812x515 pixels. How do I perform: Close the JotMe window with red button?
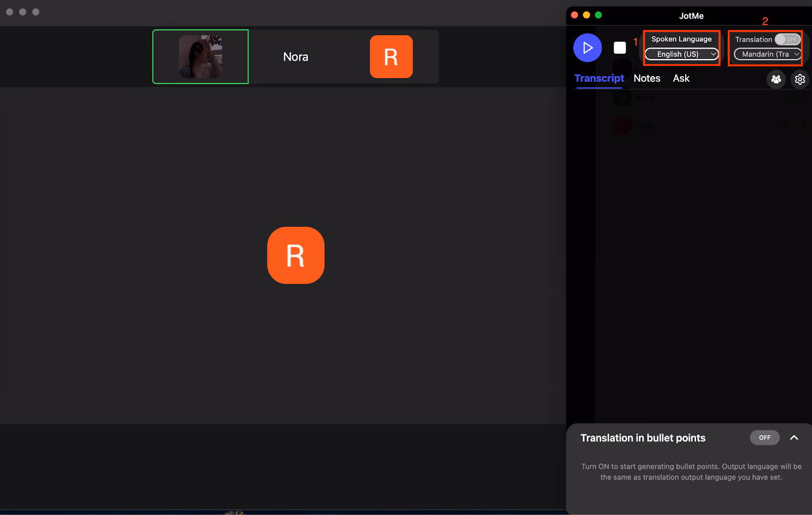click(574, 15)
